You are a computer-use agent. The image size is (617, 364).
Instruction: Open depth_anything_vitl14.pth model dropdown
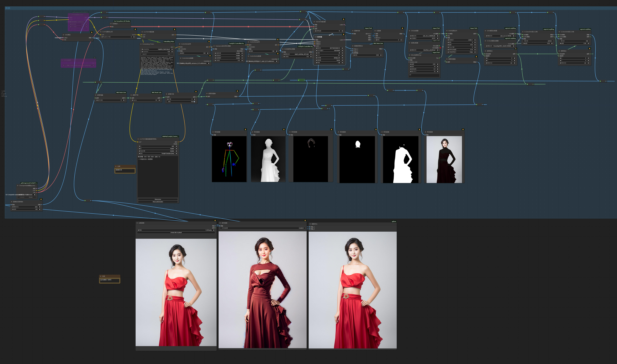tap(297, 54)
